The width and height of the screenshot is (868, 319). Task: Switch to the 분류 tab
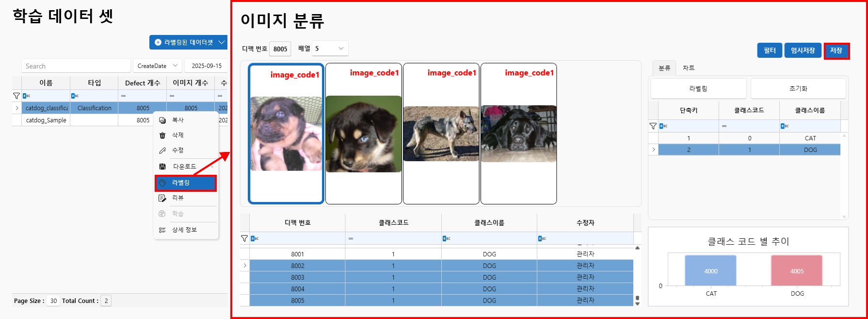click(x=664, y=68)
